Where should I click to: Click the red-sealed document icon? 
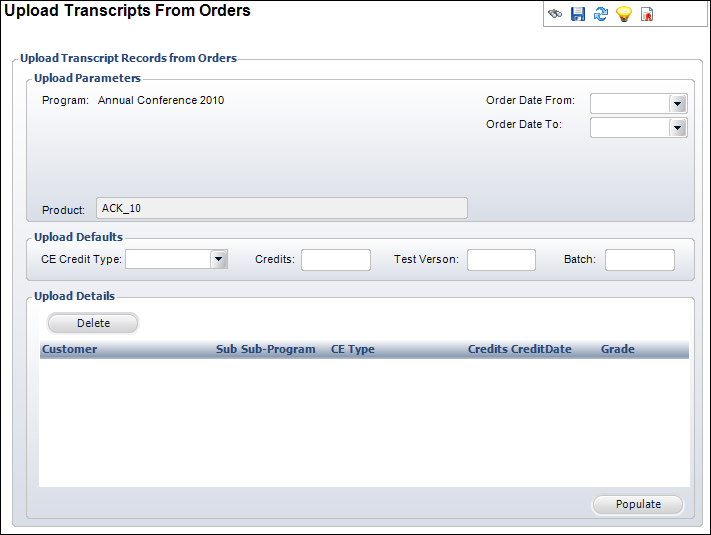click(x=647, y=15)
